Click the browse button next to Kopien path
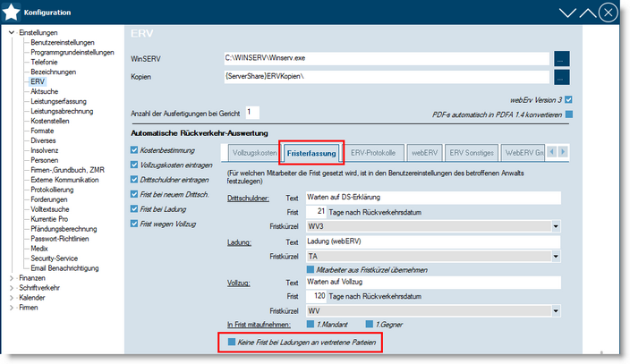 [x=562, y=78]
